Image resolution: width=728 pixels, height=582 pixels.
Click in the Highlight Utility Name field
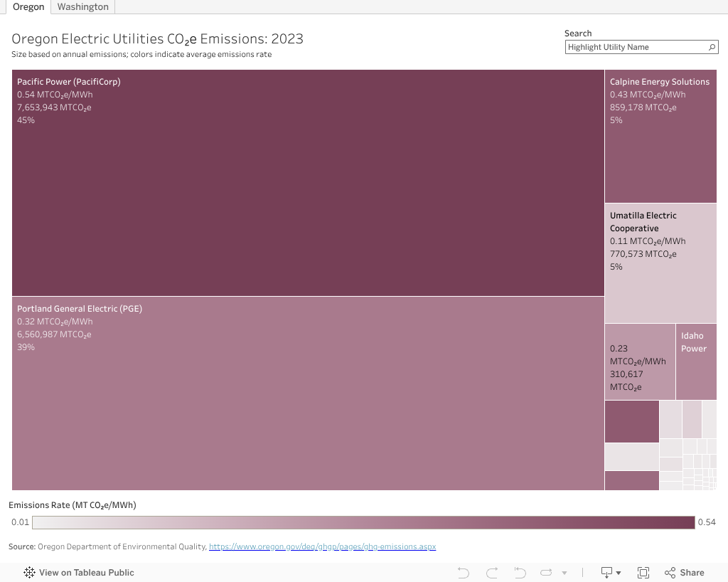[x=635, y=47]
